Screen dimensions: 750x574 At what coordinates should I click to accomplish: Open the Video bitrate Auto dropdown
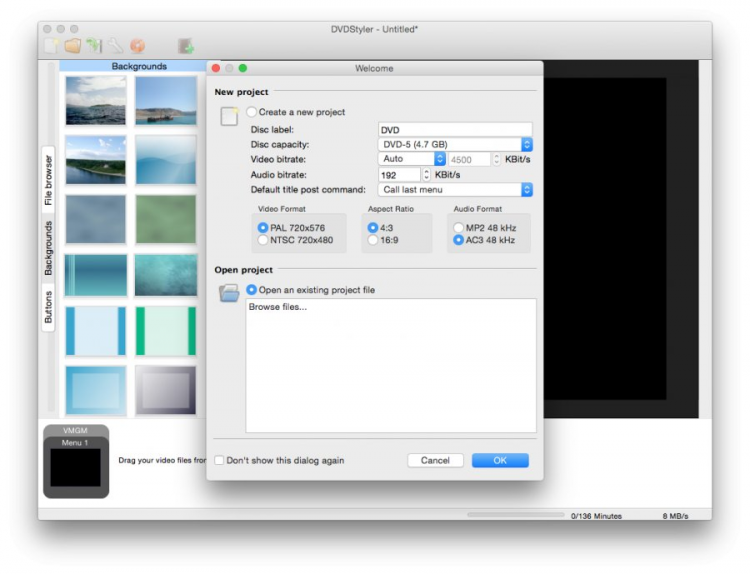(x=412, y=159)
